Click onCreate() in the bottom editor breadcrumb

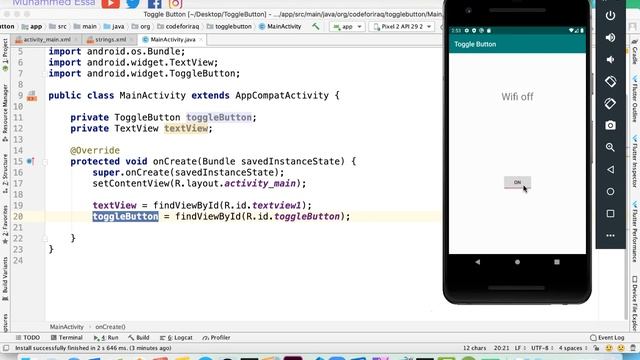tap(110, 327)
